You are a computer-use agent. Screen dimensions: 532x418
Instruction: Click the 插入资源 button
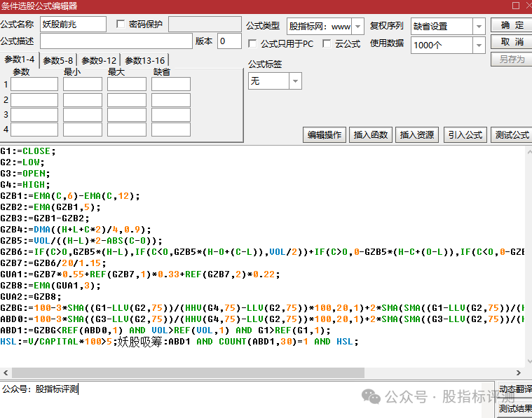pyautogui.click(x=416, y=135)
